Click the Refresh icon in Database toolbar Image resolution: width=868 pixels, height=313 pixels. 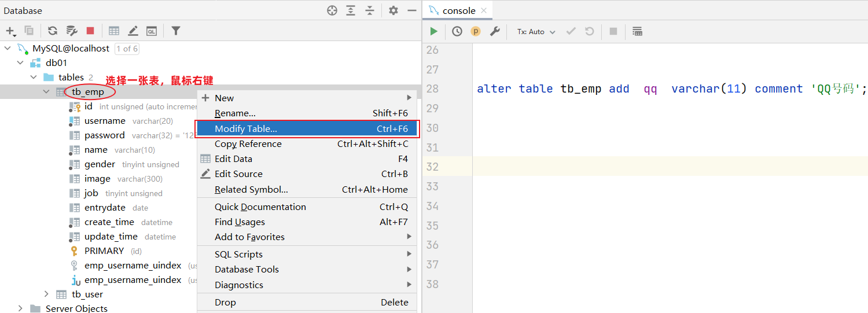tap(53, 31)
